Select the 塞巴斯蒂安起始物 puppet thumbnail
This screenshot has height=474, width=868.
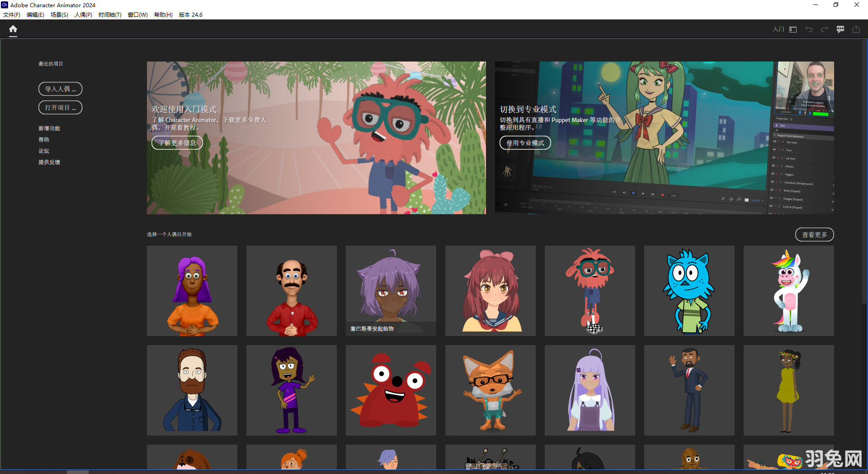pyautogui.click(x=391, y=291)
